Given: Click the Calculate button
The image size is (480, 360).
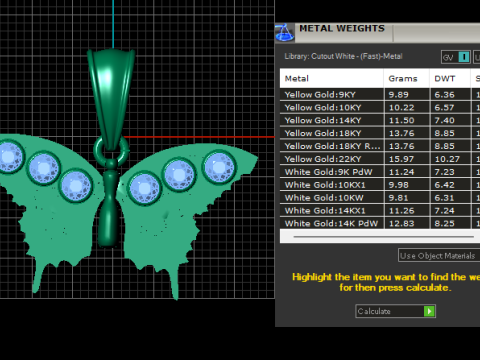Looking at the screenshot, I should point(395,311).
